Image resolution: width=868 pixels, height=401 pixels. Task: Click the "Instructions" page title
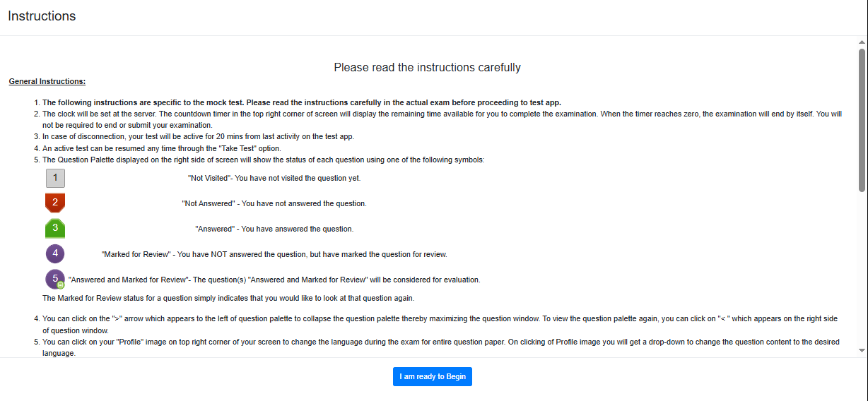point(42,16)
